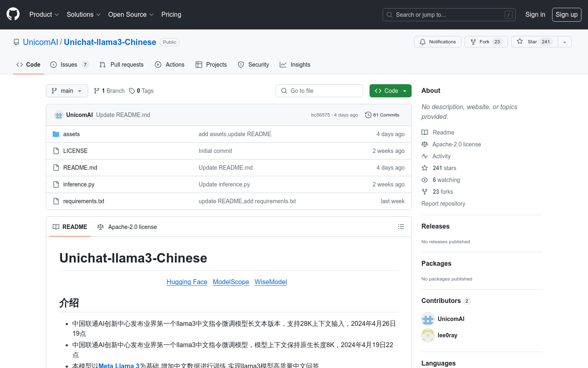This screenshot has width=588, height=368.
Task: Open the Security tab
Action: 253,65
